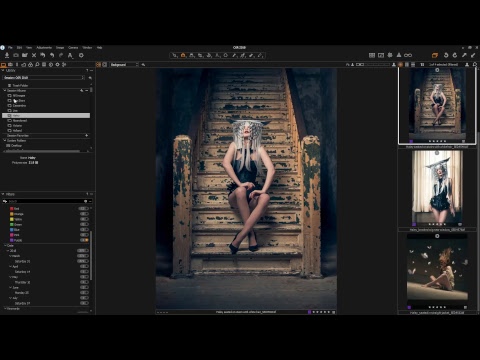The height and width of the screenshot is (360, 480).
Task: Toggle the Purple color filter off
Action: tap(84, 240)
